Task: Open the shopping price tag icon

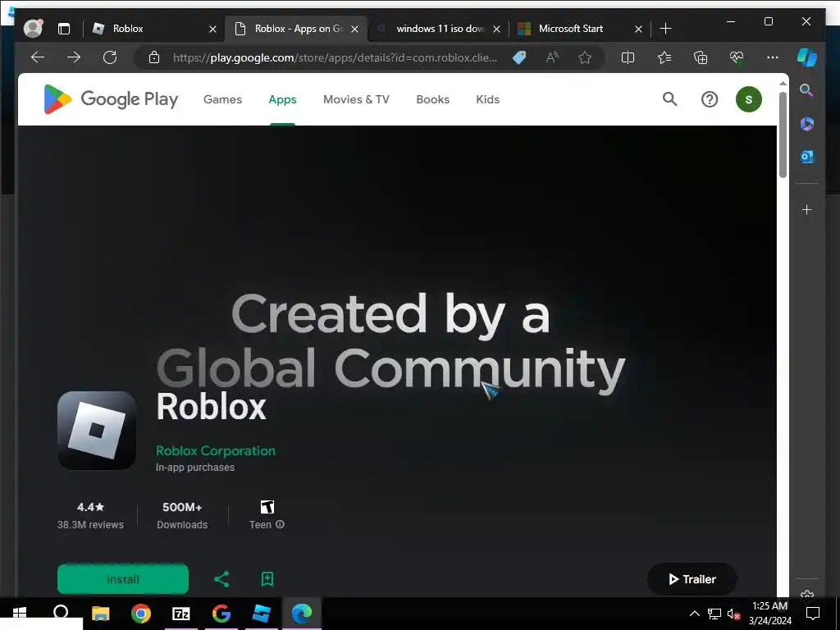Action: (x=519, y=57)
